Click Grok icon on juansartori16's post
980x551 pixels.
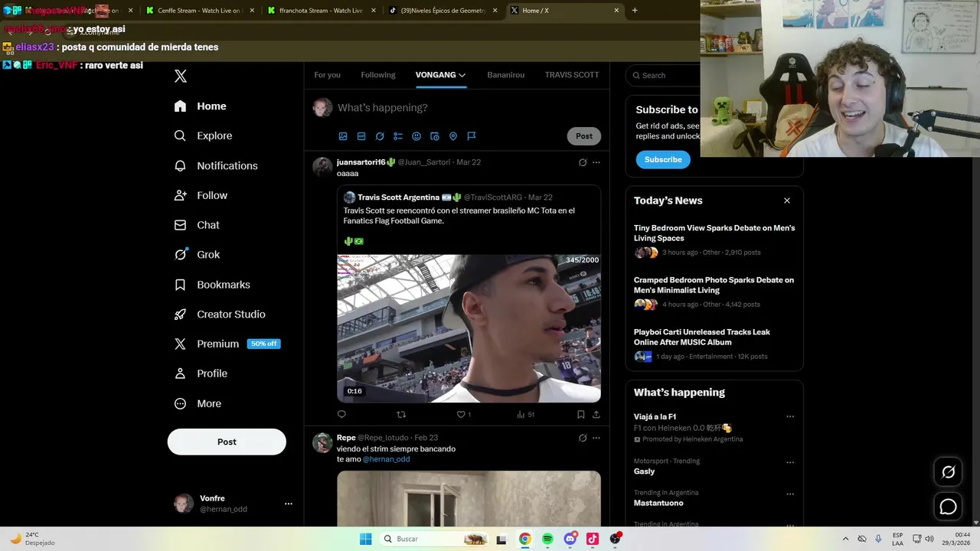point(583,162)
